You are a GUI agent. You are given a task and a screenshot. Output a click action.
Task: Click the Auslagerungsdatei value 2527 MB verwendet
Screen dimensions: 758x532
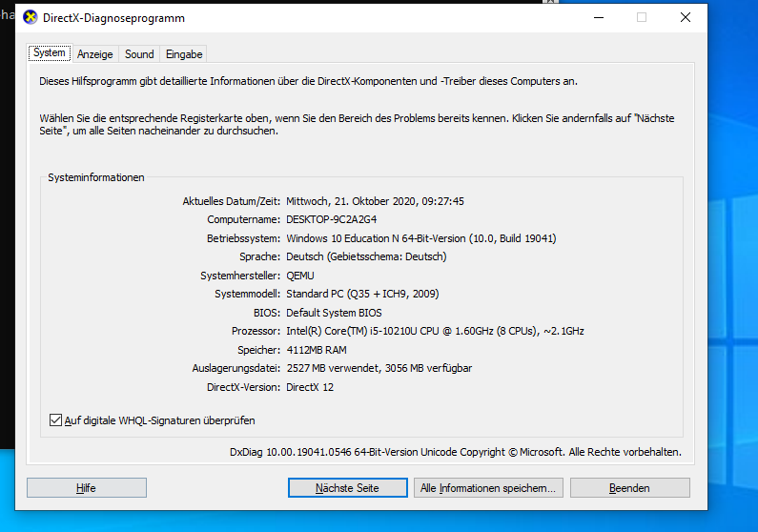[379, 368]
